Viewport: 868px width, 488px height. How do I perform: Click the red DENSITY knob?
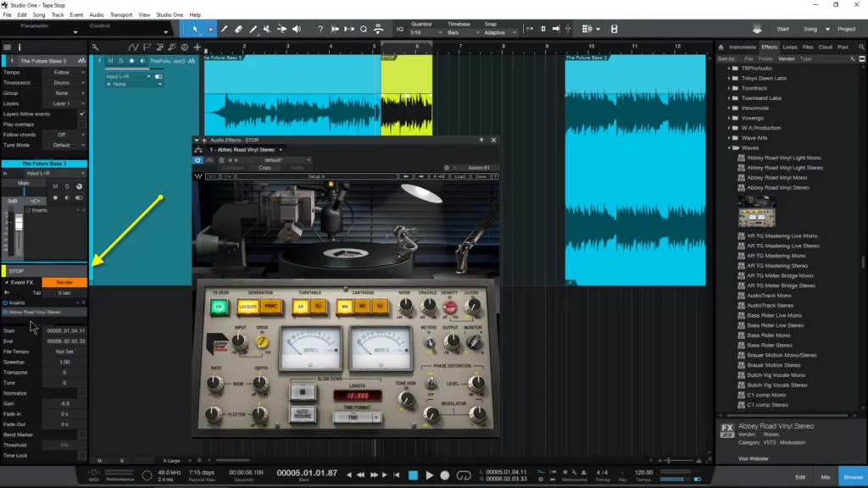tap(450, 307)
